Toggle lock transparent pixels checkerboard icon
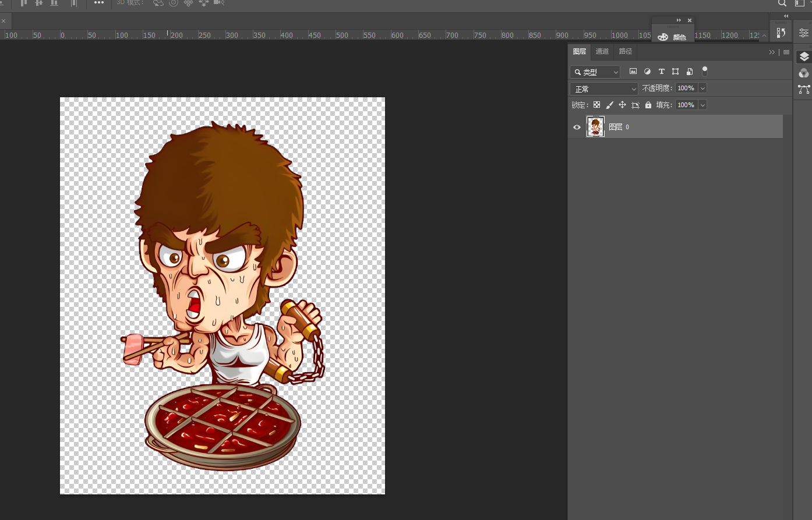This screenshot has width=812, height=520. [x=596, y=105]
